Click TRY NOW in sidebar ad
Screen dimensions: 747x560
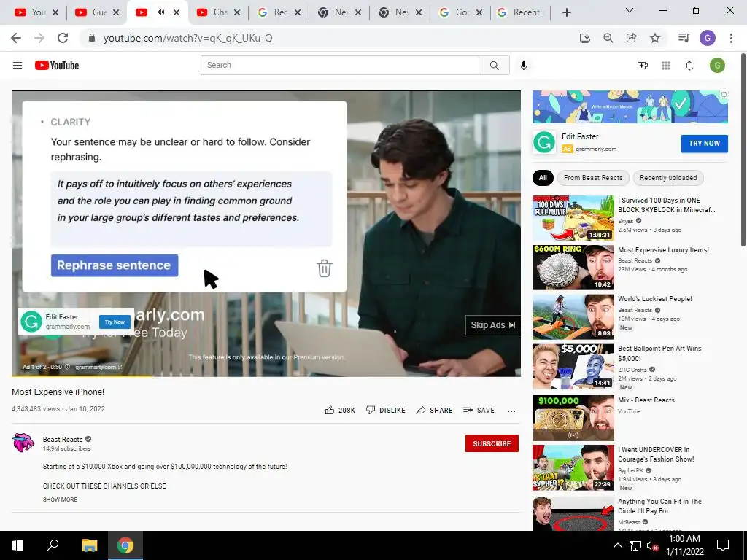click(704, 144)
